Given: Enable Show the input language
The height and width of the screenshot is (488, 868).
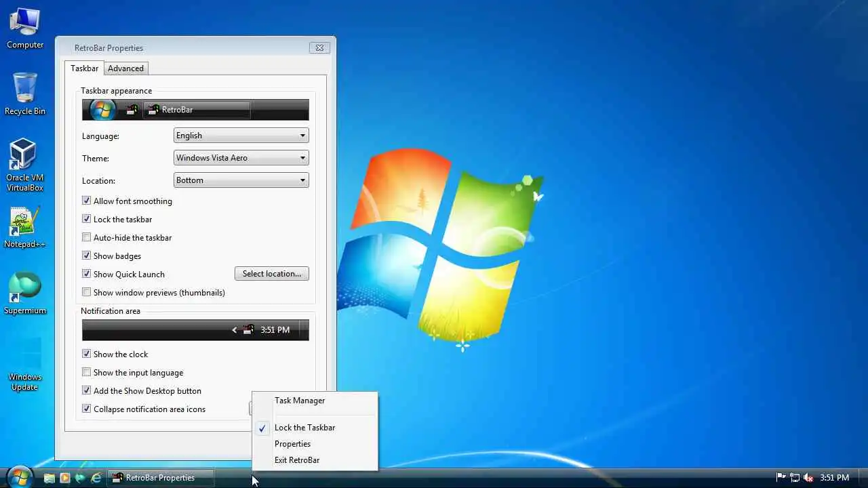Looking at the screenshot, I should 86,372.
